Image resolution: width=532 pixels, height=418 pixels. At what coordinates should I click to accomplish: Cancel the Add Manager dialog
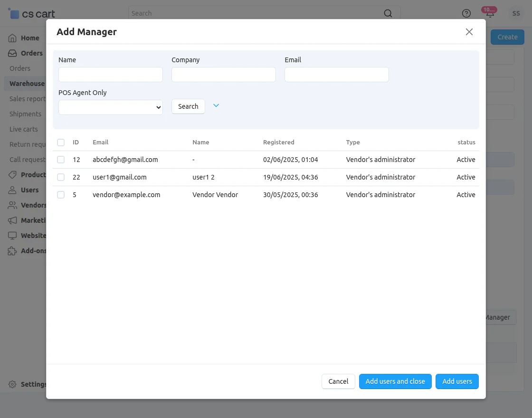click(338, 381)
